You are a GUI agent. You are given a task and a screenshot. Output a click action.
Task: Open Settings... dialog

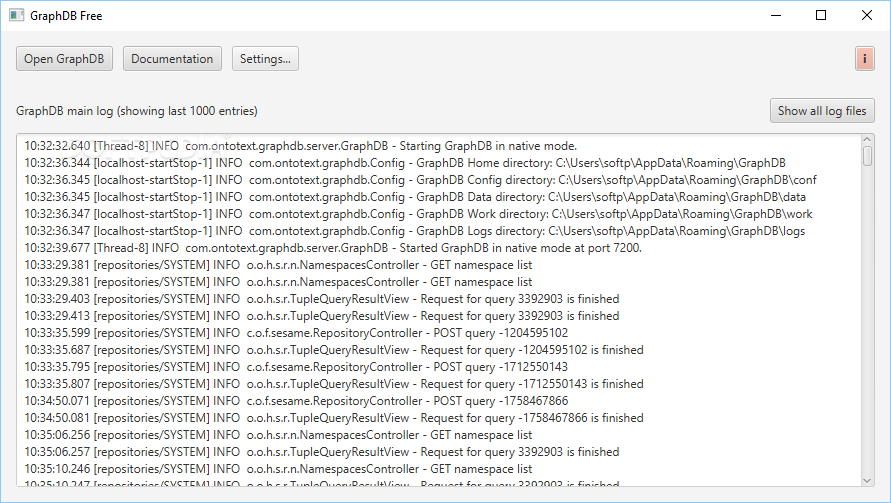coord(265,59)
